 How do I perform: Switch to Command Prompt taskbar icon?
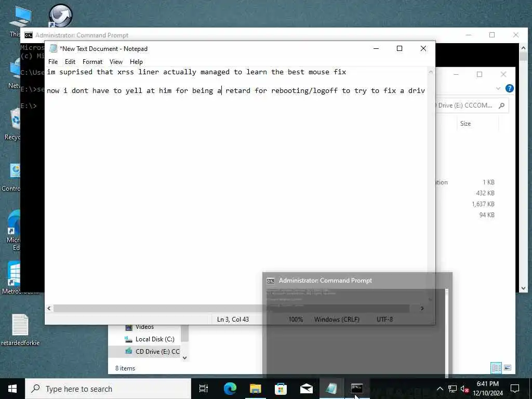click(x=357, y=389)
